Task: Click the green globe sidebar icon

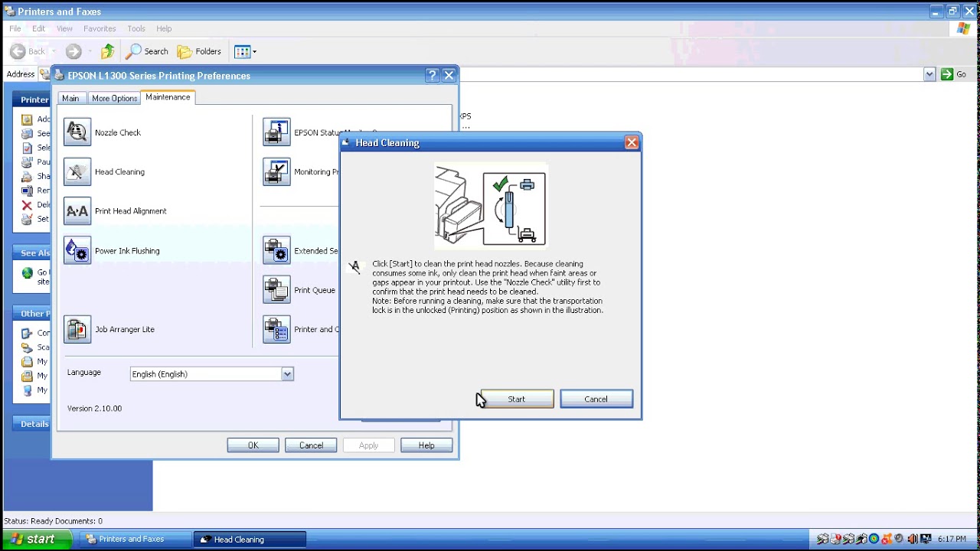Action: click(28, 272)
